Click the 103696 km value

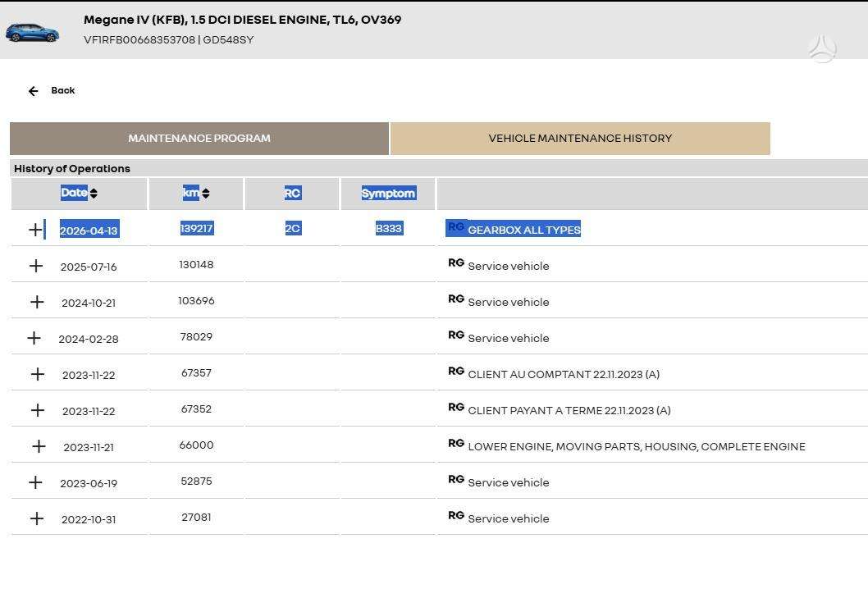[197, 300]
